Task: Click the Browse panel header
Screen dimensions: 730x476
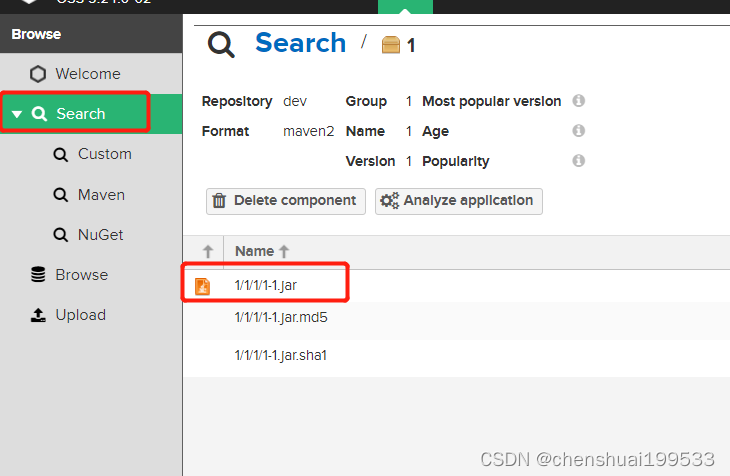Action: click(91, 34)
